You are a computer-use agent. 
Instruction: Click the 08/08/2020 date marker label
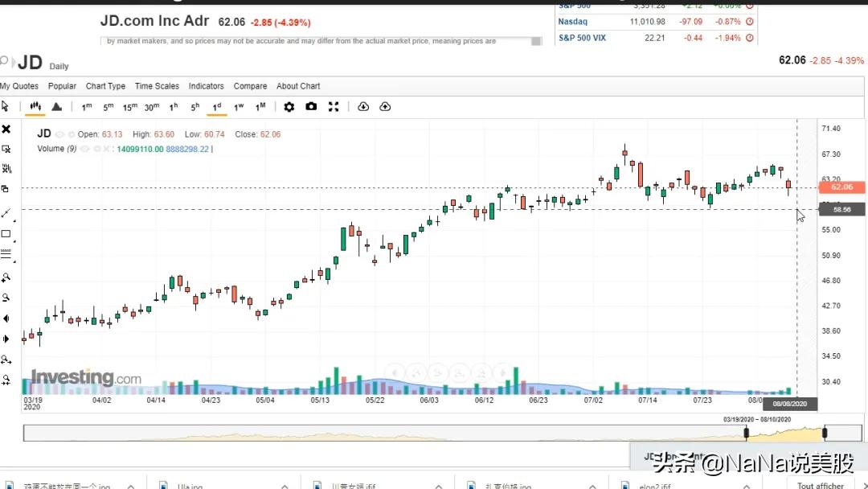coord(789,404)
